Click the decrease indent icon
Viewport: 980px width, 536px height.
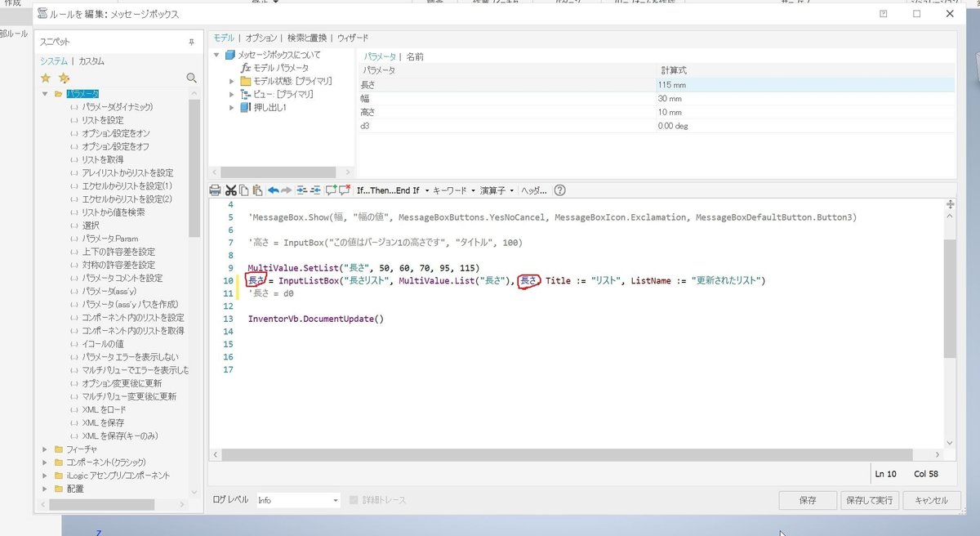(315, 190)
